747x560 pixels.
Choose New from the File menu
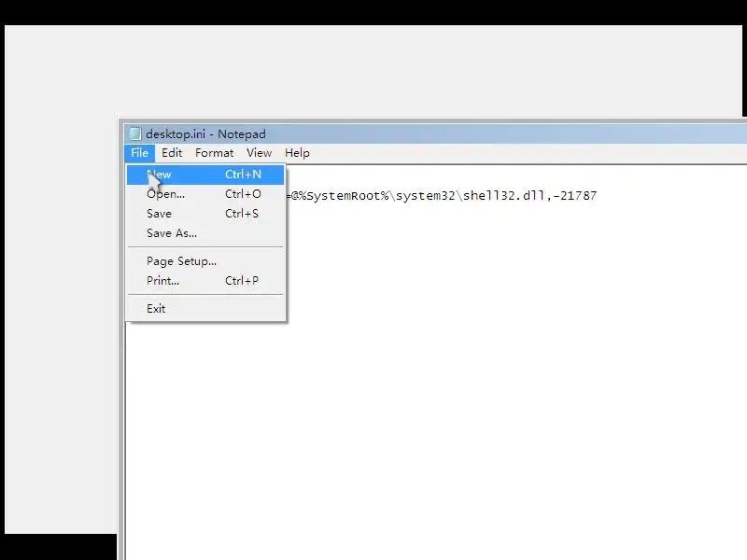click(205, 175)
